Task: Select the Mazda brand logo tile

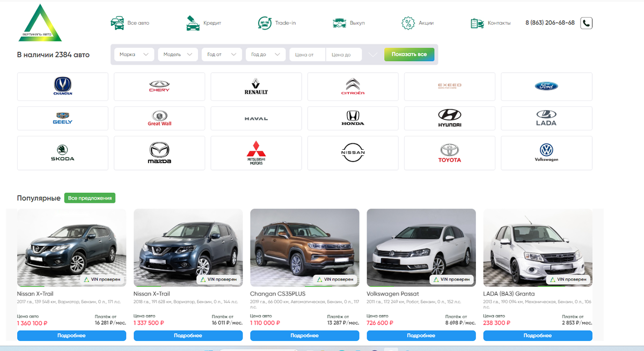Action: pyautogui.click(x=159, y=153)
